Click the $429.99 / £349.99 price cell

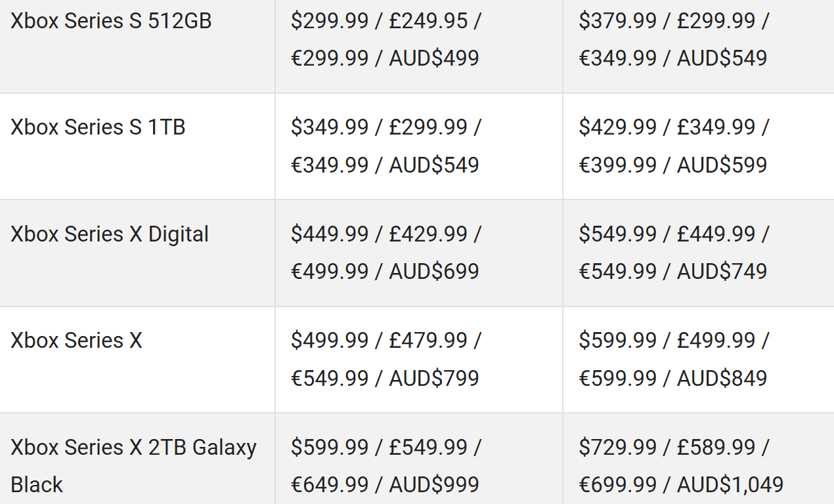pos(673,146)
